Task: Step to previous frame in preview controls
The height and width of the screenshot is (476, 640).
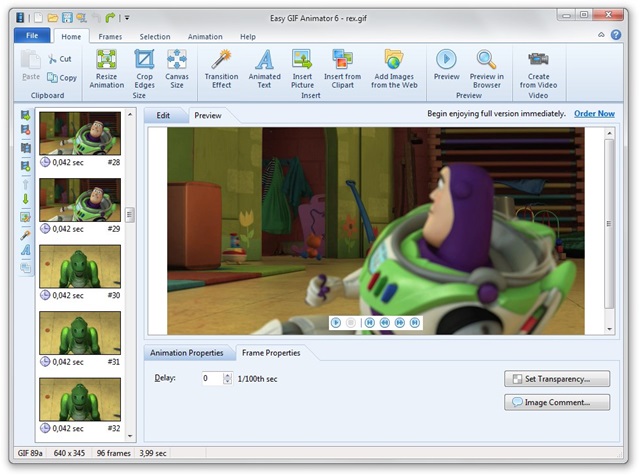Action: [384, 323]
